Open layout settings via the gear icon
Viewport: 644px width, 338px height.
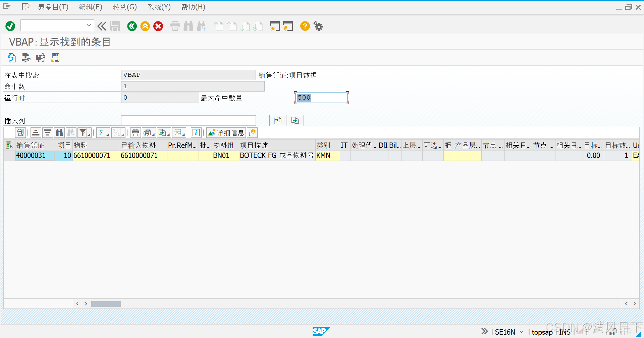(318, 26)
